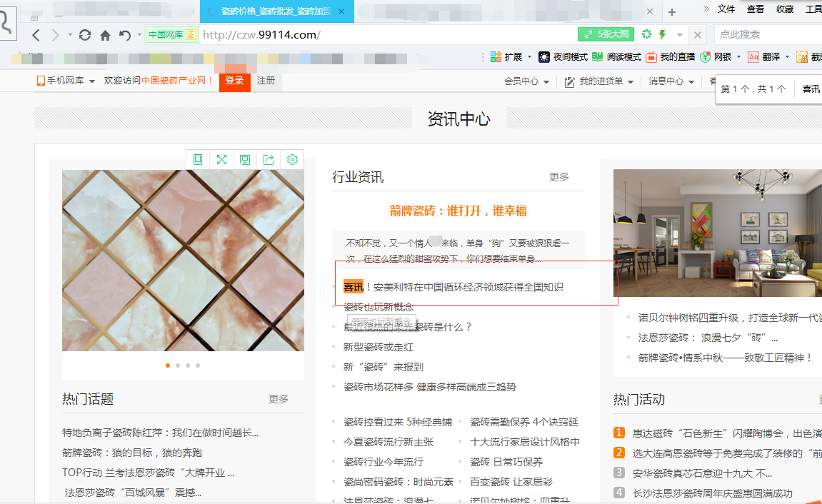Open topic 箭牌瓷砖：狼的目标，狼的奔跑
The width and height of the screenshot is (822, 504).
click(132, 453)
